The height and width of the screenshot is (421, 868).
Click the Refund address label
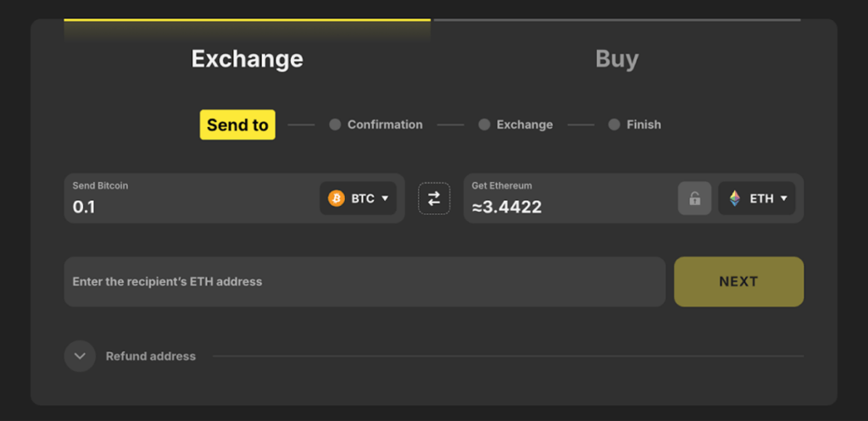[151, 357]
